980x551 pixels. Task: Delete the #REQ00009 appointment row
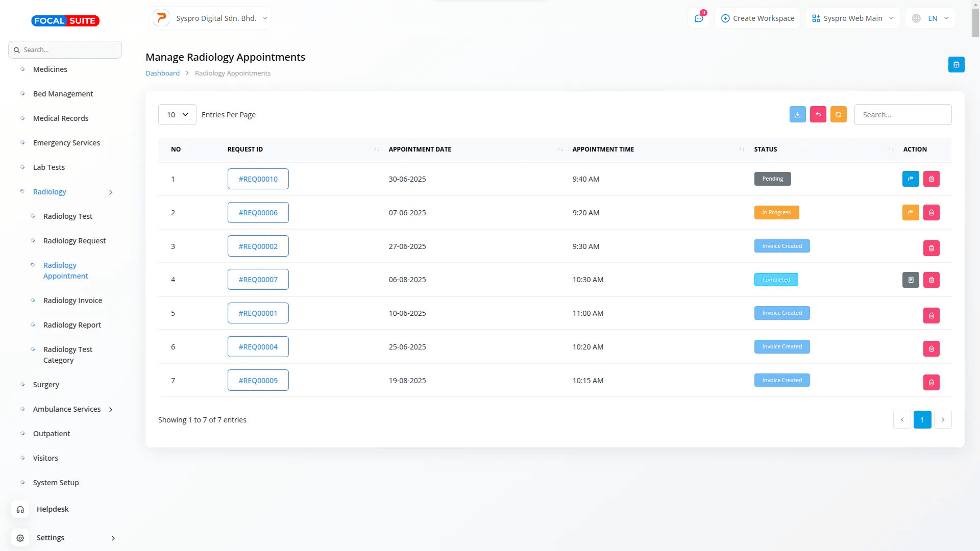pyautogui.click(x=931, y=383)
